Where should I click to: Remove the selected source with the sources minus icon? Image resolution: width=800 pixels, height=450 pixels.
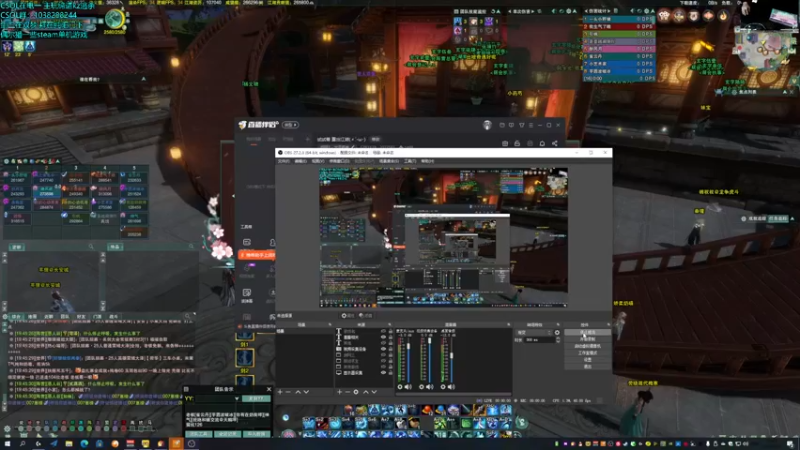347,392
